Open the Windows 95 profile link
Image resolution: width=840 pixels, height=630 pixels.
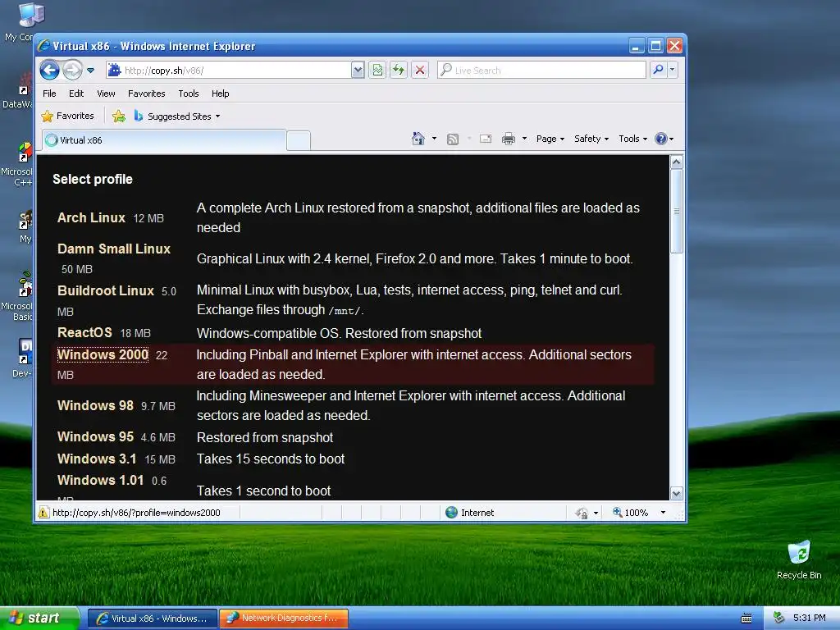[x=95, y=437]
